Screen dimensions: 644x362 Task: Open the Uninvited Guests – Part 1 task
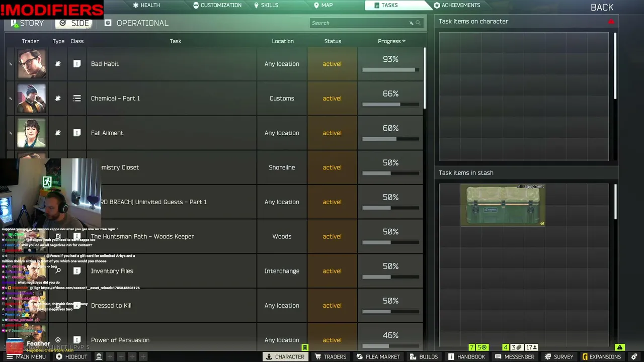point(153,202)
